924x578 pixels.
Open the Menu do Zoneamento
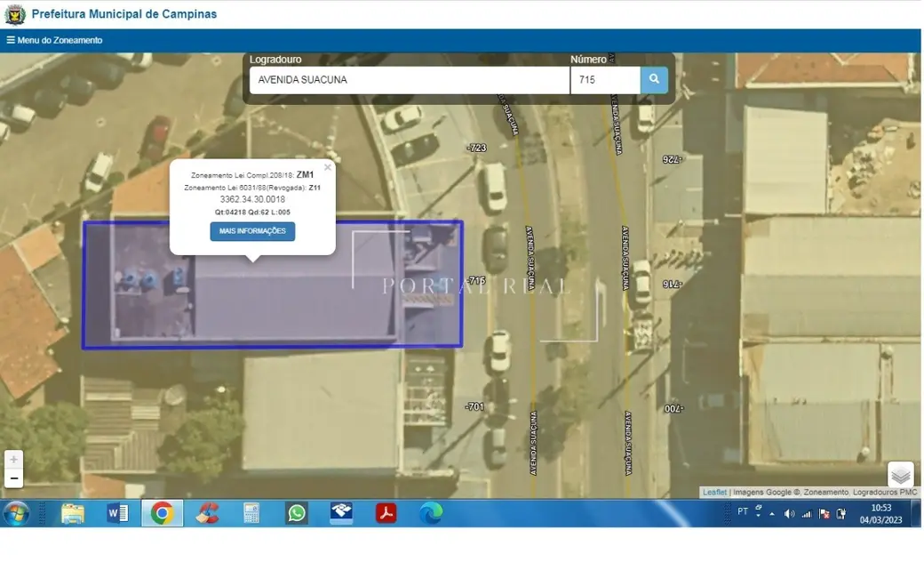click(x=54, y=40)
